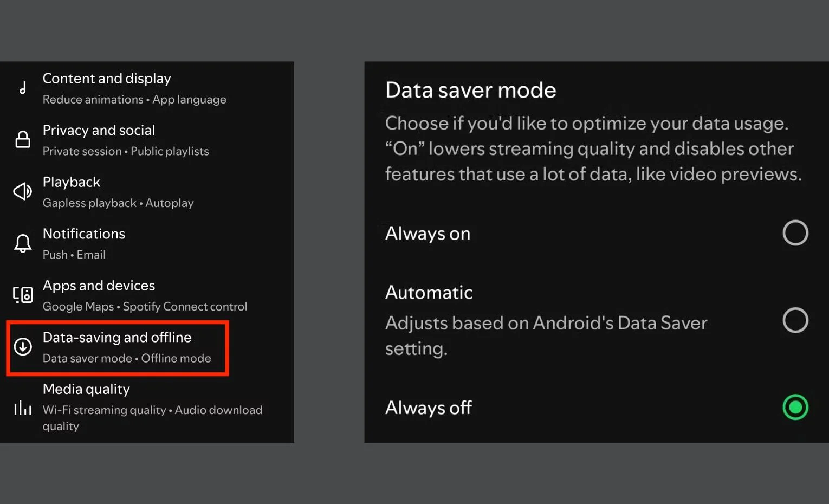
Task: Click the devices icon for Apps and devices
Action: (x=23, y=295)
